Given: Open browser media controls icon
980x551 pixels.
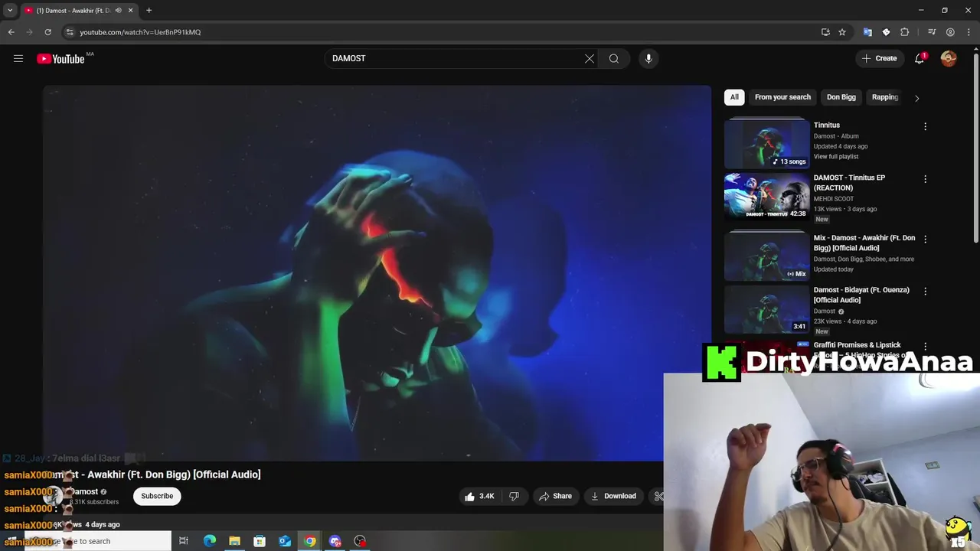Looking at the screenshot, I should (x=932, y=32).
